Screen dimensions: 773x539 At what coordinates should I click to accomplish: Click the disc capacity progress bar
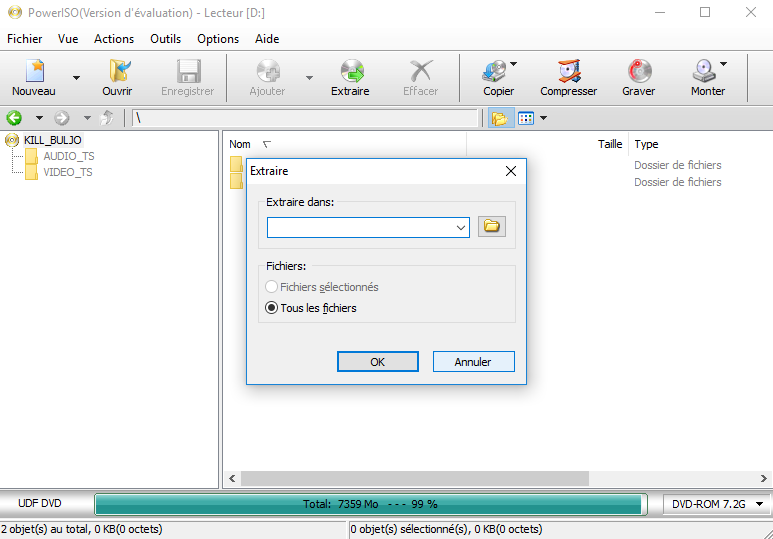[x=370, y=504]
